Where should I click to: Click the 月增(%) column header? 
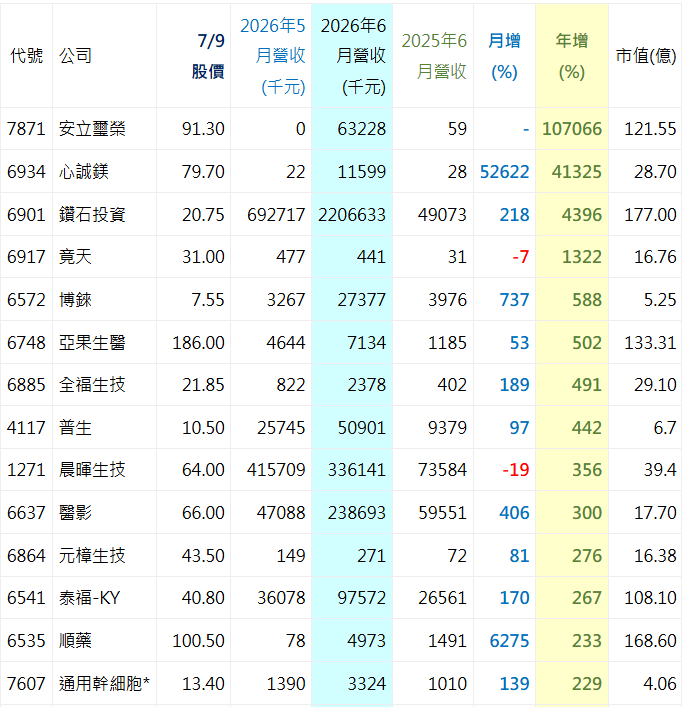pyautogui.click(x=504, y=56)
